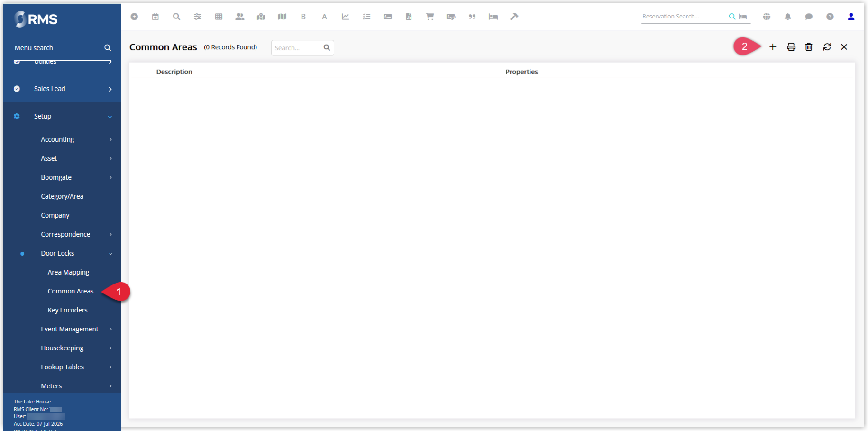This screenshot has height=431, width=868.
Task: Open the user profile icon
Action: [x=851, y=17]
